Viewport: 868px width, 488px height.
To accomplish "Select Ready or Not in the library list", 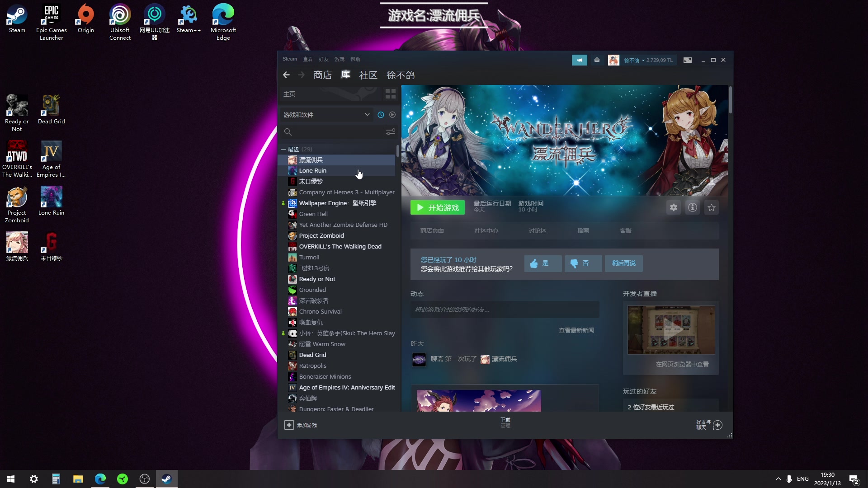I will (x=336, y=279).
